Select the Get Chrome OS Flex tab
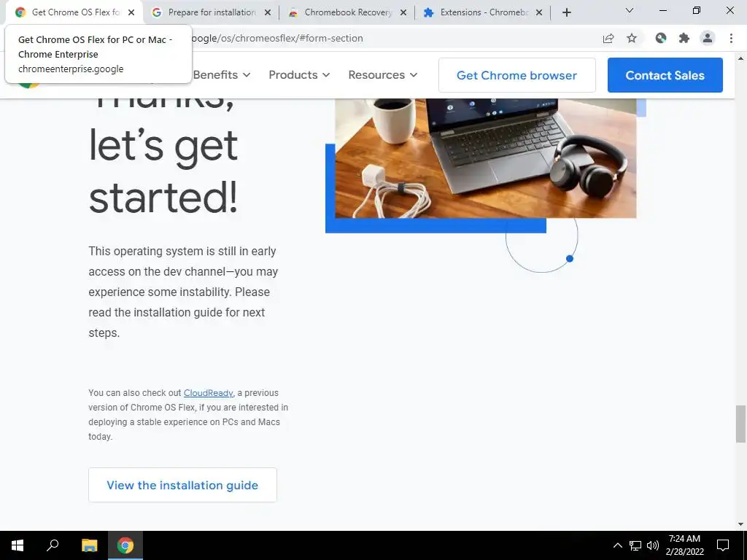 pos(75,12)
